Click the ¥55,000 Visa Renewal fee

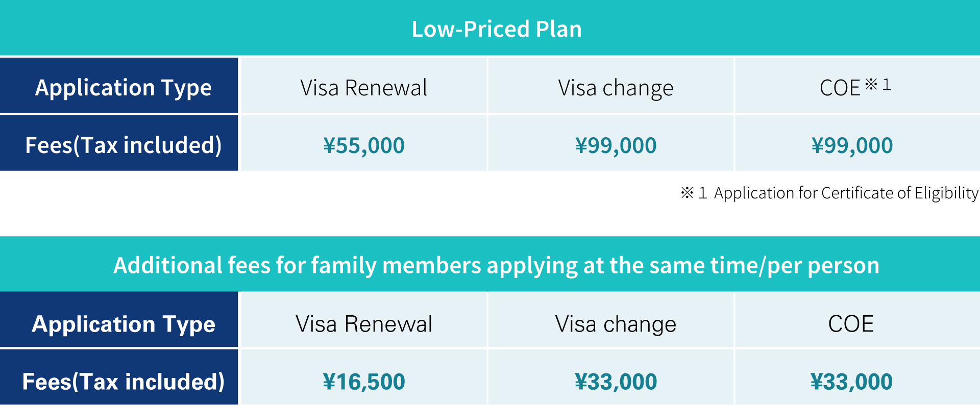pos(363,145)
